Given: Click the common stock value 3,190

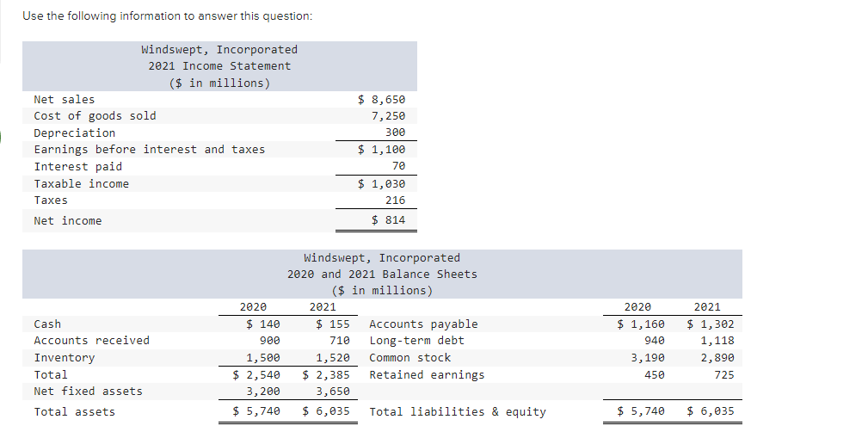Looking at the screenshot, I should coord(649,358).
